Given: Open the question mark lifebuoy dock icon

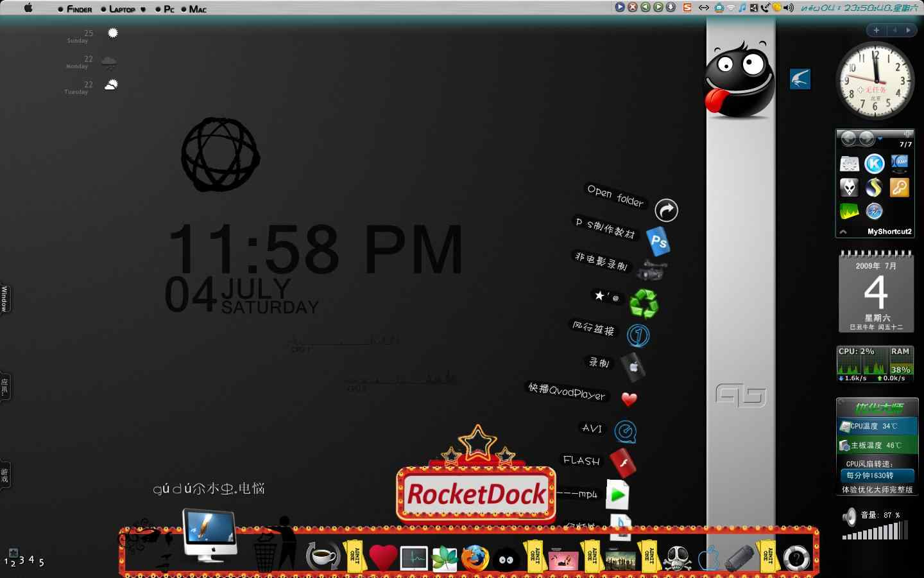Looking at the screenshot, I should coord(796,558).
